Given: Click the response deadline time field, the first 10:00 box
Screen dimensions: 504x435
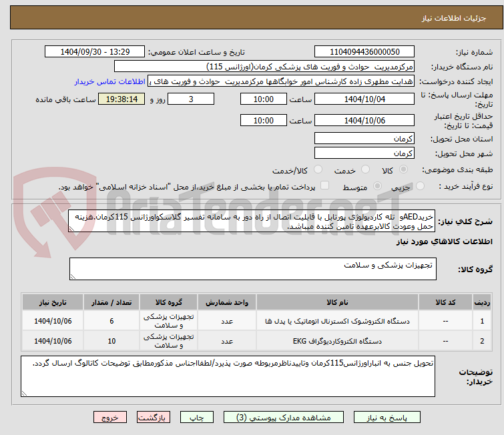Looking at the screenshot, I should pyautogui.click(x=264, y=99).
